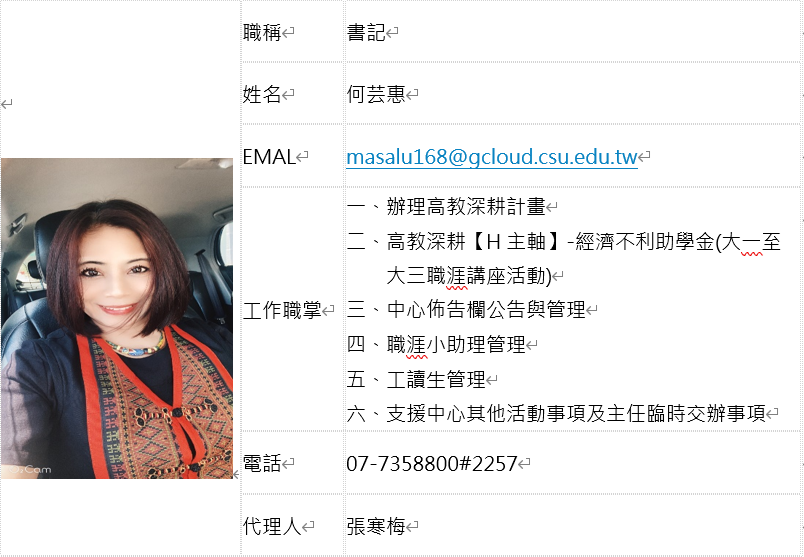Click list item 一、辦理高教深耕計畫
The width and height of the screenshot is (804, 557).
pos(446,207)
